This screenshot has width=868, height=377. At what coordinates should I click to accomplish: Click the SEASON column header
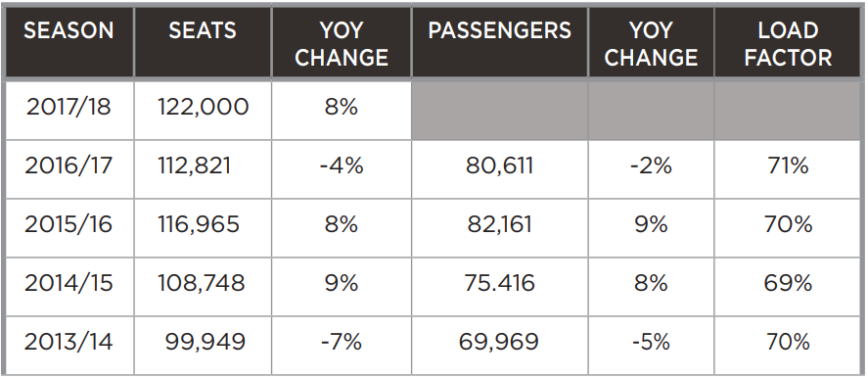coord(69,42)
